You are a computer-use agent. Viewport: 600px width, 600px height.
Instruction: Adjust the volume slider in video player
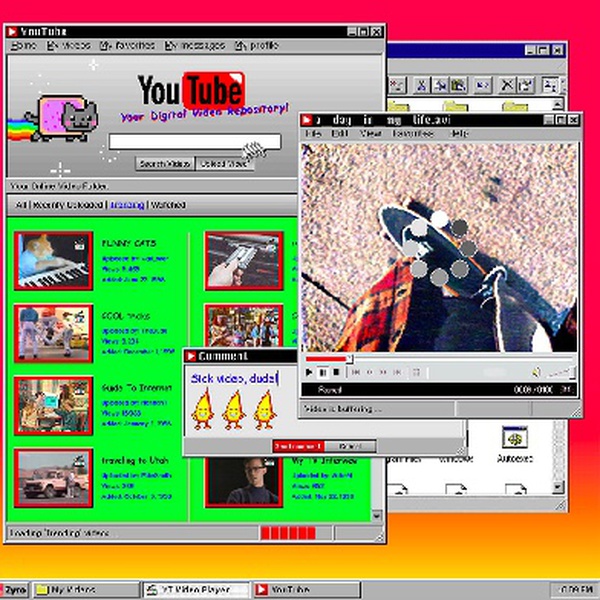[x=560, y=372]
